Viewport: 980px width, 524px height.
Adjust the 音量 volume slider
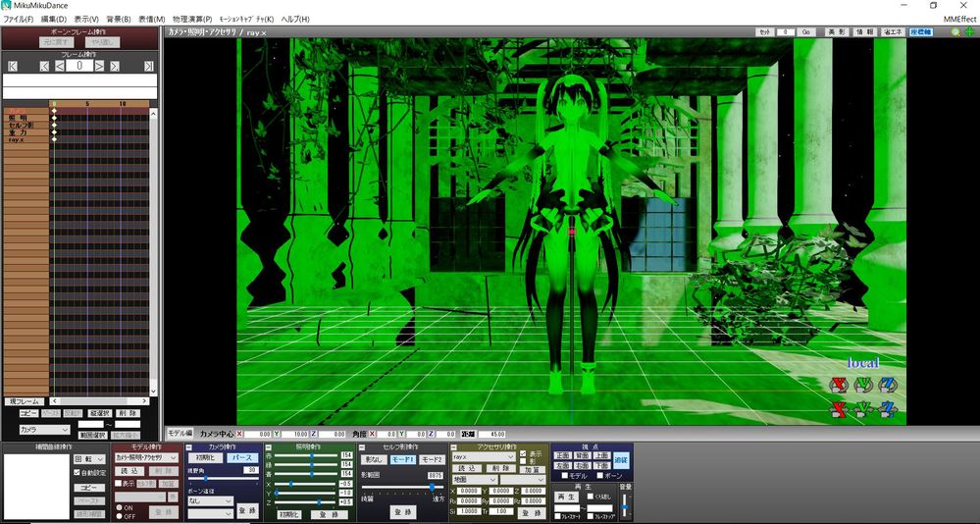[x=624, y=504]
